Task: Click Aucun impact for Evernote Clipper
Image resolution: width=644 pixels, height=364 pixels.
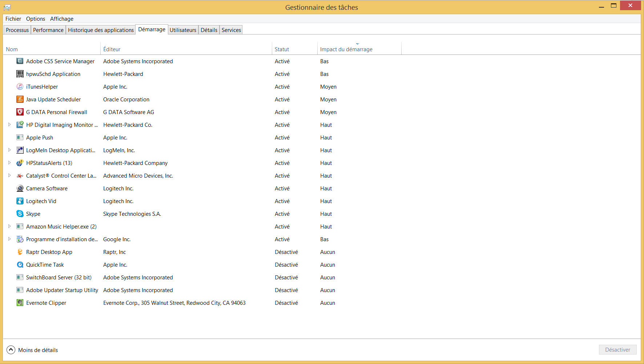Action: 327,303
